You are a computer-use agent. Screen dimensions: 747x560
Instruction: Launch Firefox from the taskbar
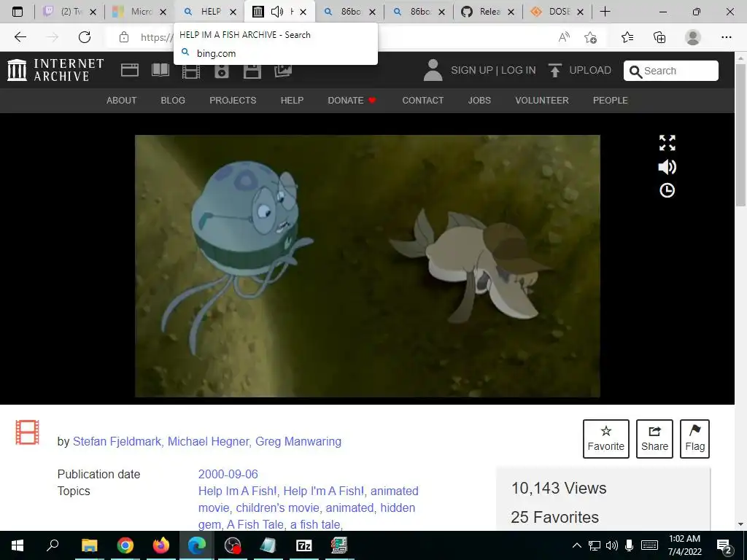[x=161, y=545]
